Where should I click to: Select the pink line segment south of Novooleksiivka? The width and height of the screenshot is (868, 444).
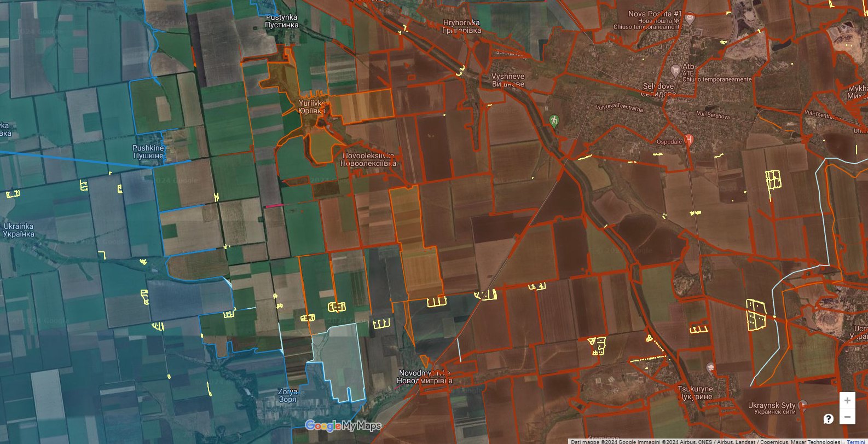[x=275, y=205]
